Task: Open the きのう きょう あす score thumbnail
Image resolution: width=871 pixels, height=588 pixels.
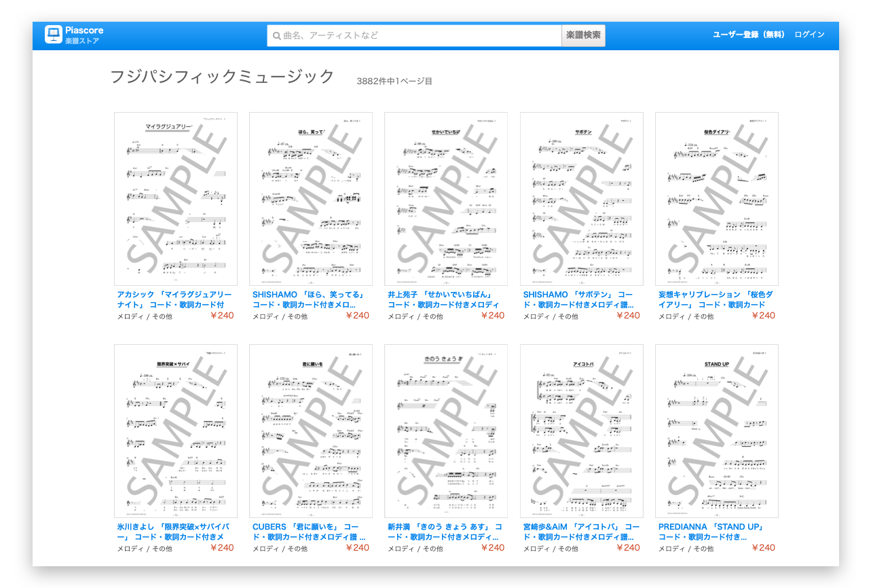Action: 446,431
